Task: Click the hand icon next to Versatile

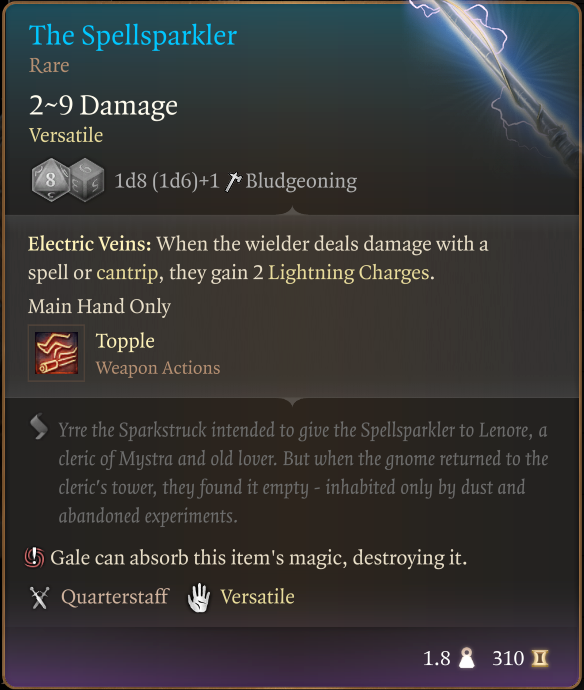Action: click(199, 598)
